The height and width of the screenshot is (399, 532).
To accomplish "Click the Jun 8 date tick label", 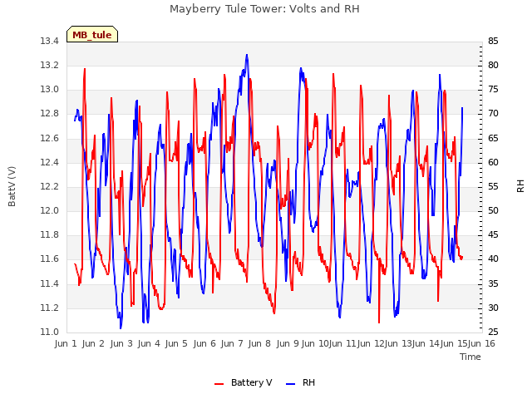I will pos(259,343).
